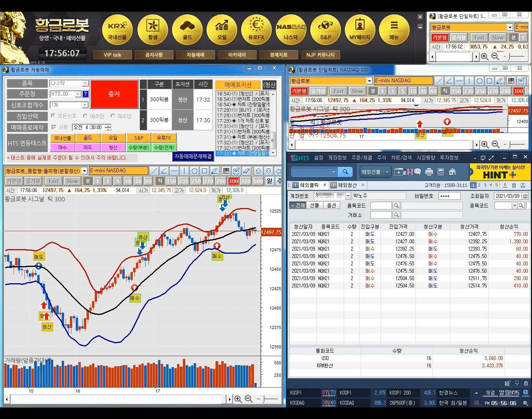Image resolution: width=532 pixels, height=419 pixels.
Task: Open the 오일 gold button
Action: [x=222, y=30]
